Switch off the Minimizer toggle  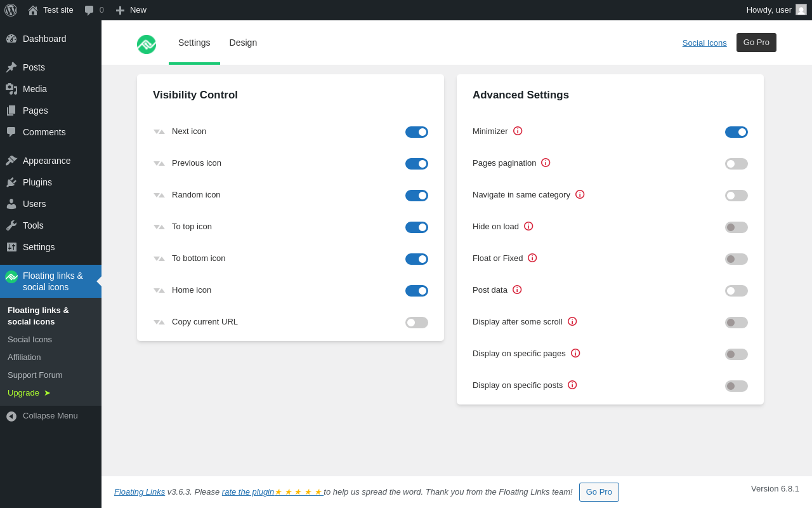[737, 132]
